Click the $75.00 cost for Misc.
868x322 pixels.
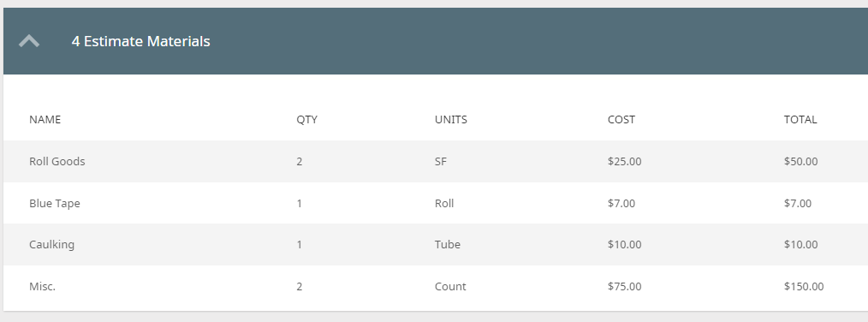coord(624,287)
